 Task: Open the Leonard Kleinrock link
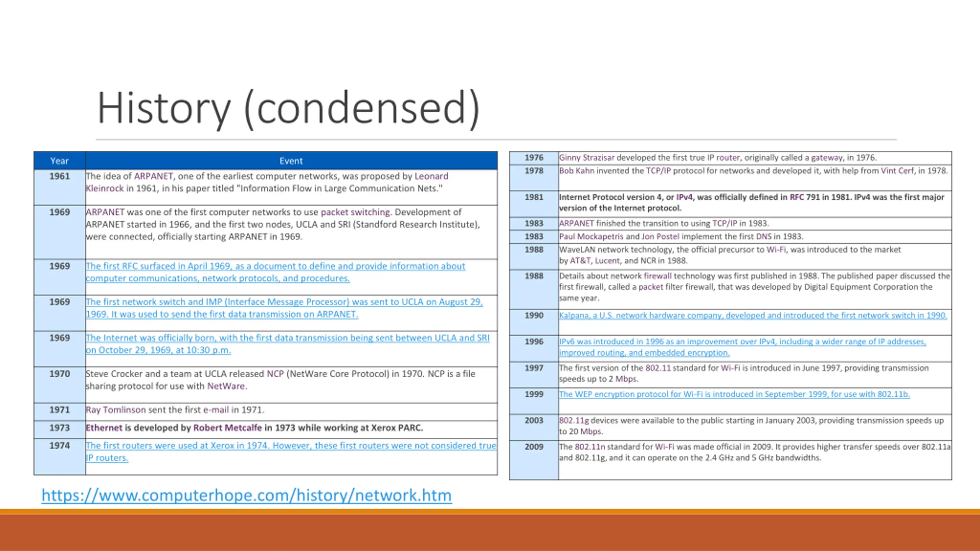coord(431,176)
